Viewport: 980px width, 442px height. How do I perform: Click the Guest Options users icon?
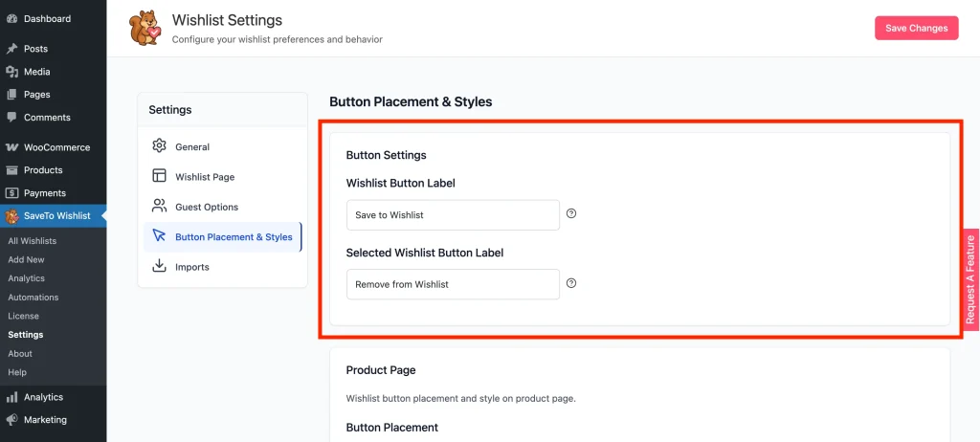pyautogui.click(x=160, y=206)
